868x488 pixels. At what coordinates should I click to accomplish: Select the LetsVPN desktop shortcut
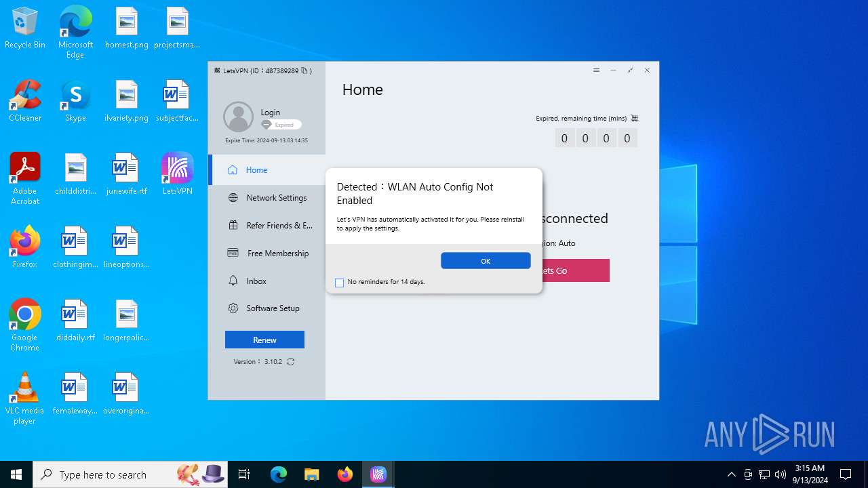[177, 175]
